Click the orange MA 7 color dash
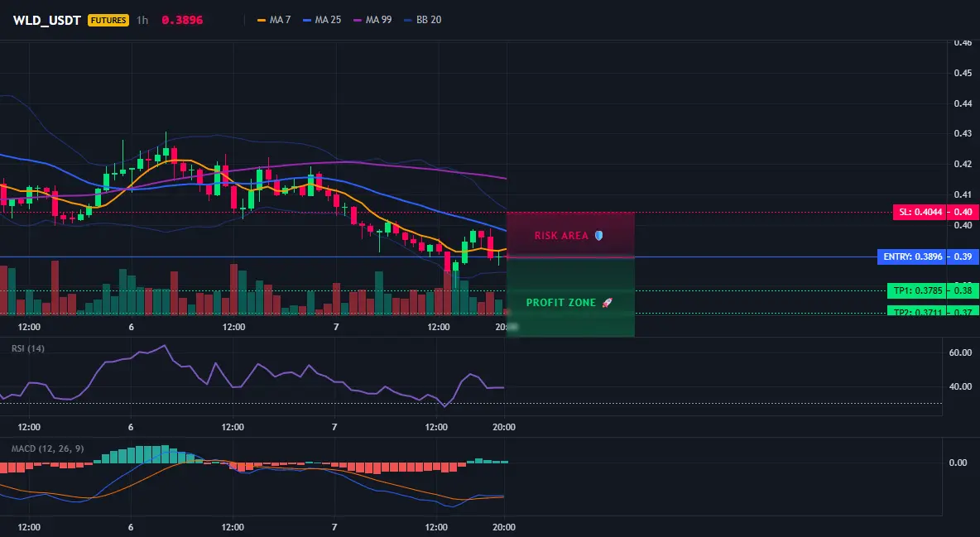Image resolution: width=980 pixels, height=537 pixels. (x=262, y=20)
